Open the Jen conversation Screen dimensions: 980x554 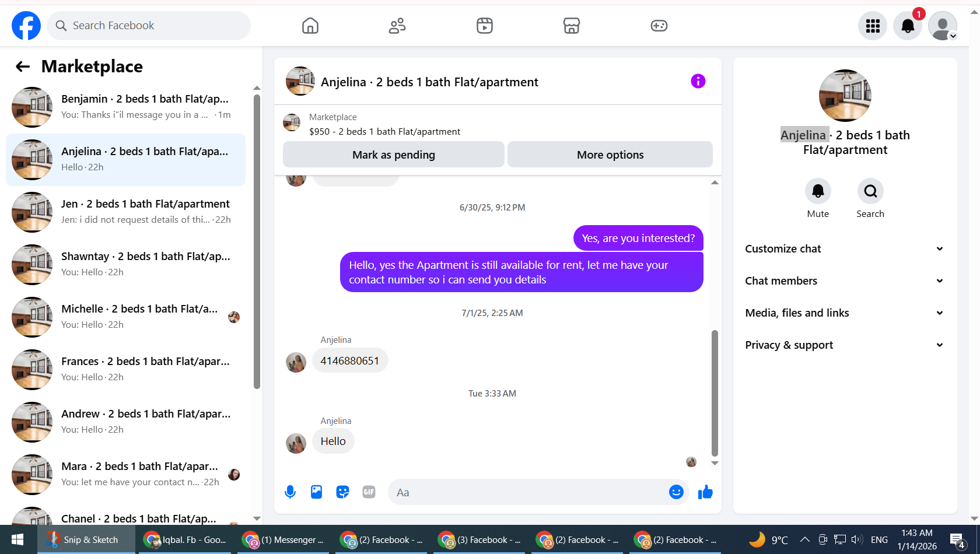tap(125, 212)
